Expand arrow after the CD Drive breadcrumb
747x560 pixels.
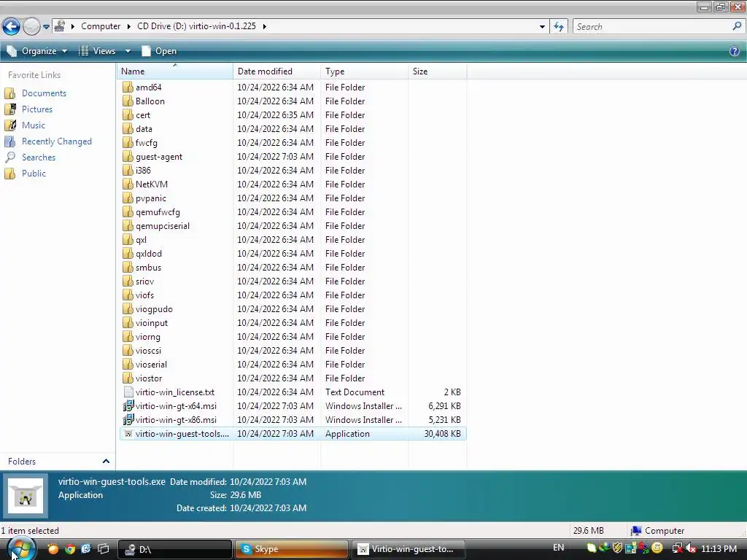pos(264,26)
